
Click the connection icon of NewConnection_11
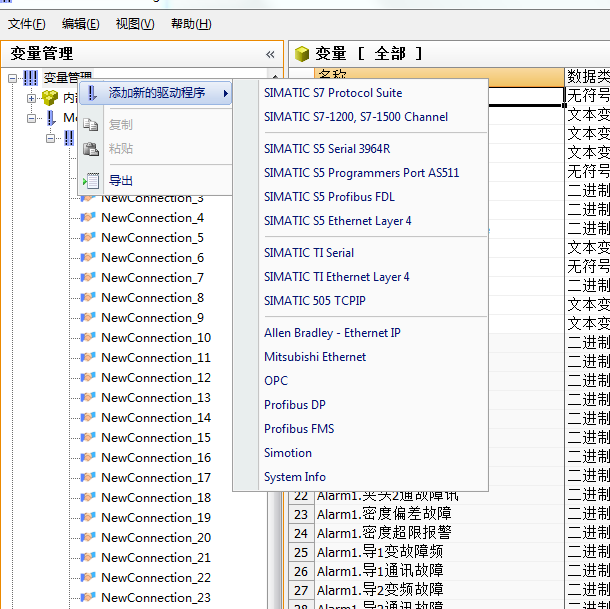(88, 357)
